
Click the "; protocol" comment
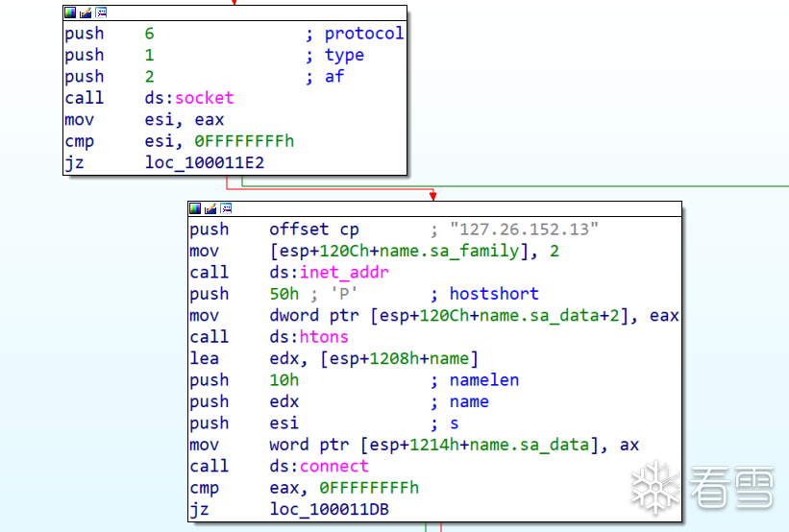tap(355, 34)
